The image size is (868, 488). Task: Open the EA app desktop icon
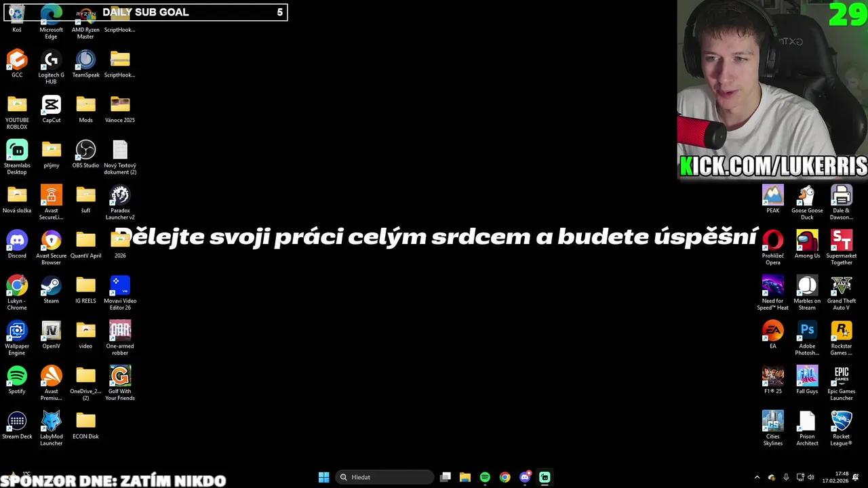point(772,331)
